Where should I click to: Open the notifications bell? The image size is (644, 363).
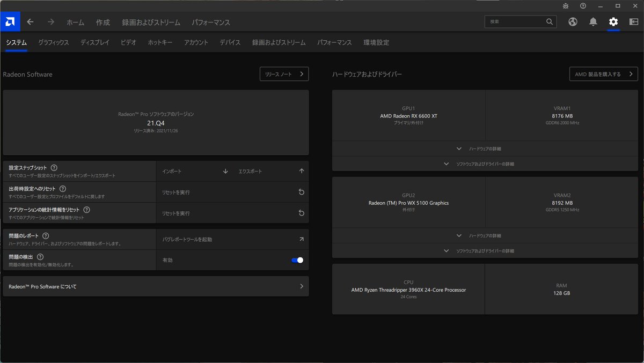[x=593, y=22]
